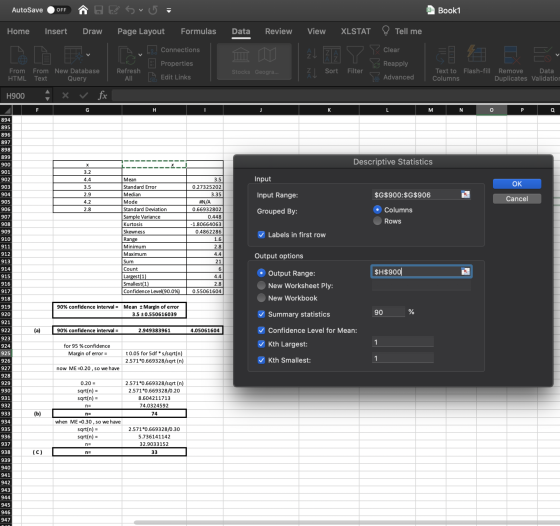560x526 pixels.
Task: Expand the Refresh All dropdown arrow
Action: tap(140, 55)
